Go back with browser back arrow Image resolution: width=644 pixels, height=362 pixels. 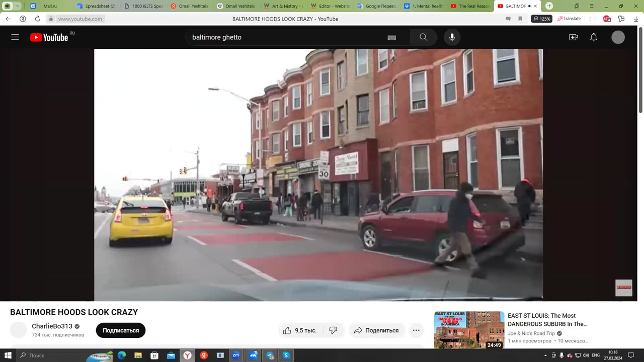pos(8,19)
